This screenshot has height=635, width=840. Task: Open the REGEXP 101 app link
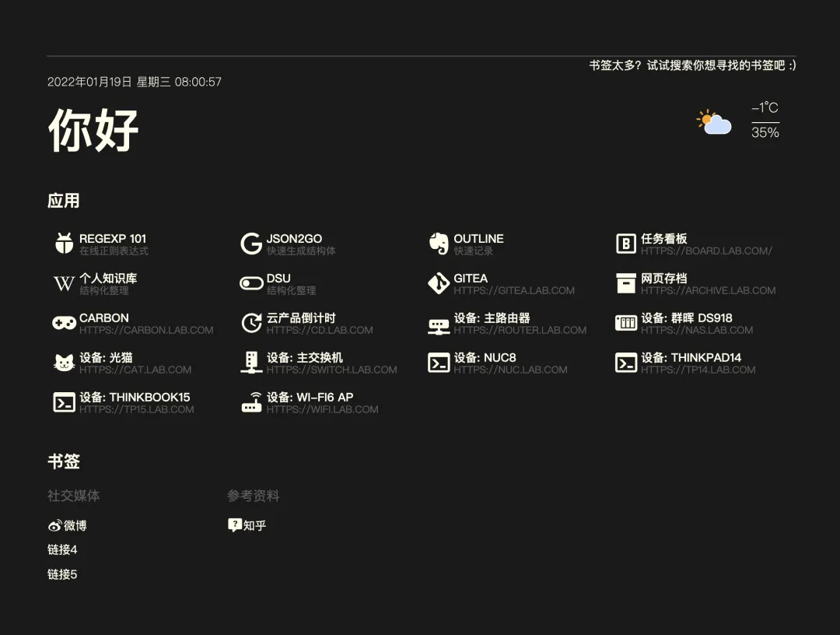click(113, 238)
